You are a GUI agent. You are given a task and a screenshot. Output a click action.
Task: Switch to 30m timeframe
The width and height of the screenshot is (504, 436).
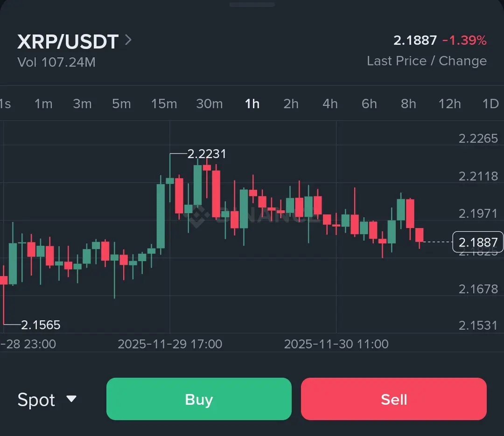point(209,104)
